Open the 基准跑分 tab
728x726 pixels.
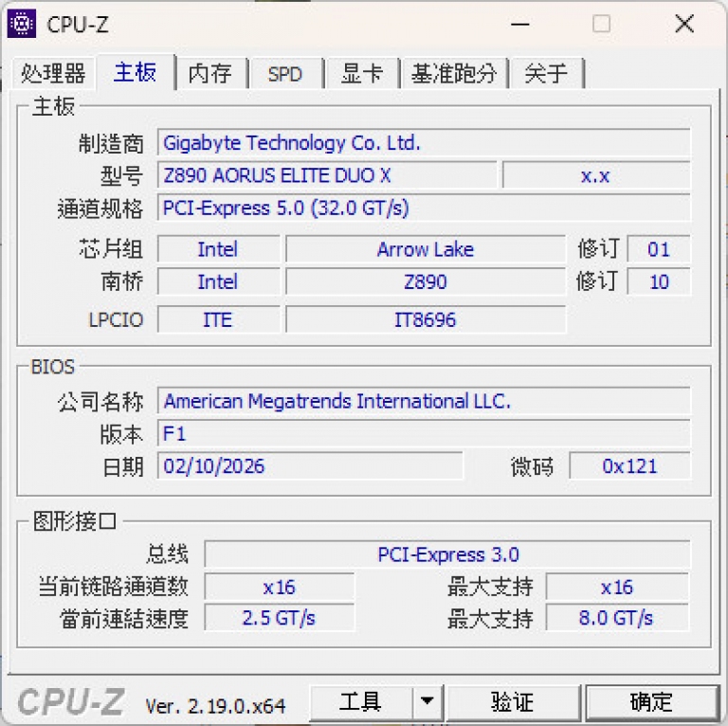[x=453, y=74]
